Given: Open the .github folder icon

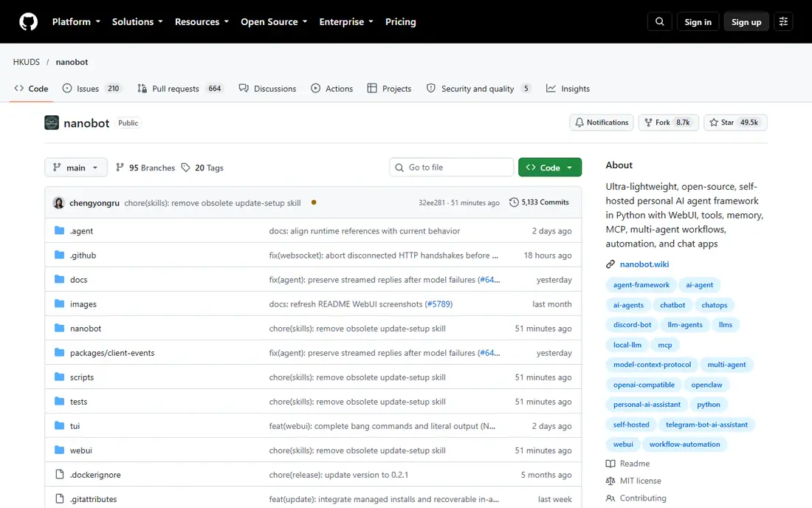Looking at the screenshot, I should coord(60,255).
